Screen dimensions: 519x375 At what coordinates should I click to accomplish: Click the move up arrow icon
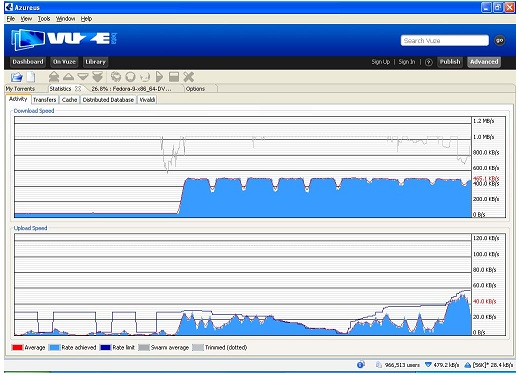[x=68, y=77]
